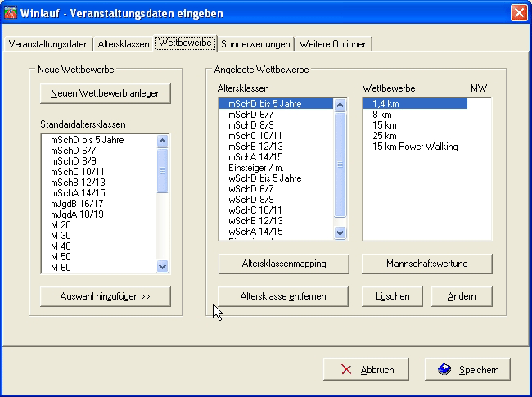Close the Winlauf dialog window
Viewport: 532px width, 397px height.
(518, 13)
